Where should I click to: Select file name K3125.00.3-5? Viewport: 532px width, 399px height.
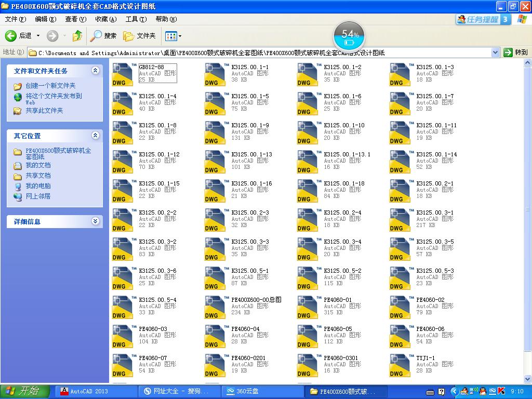435,242
